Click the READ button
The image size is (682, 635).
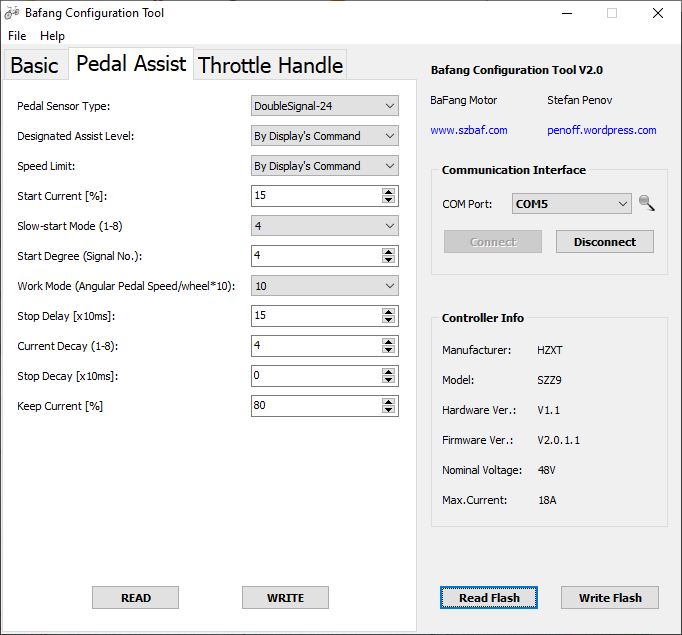tap(135, 598)
